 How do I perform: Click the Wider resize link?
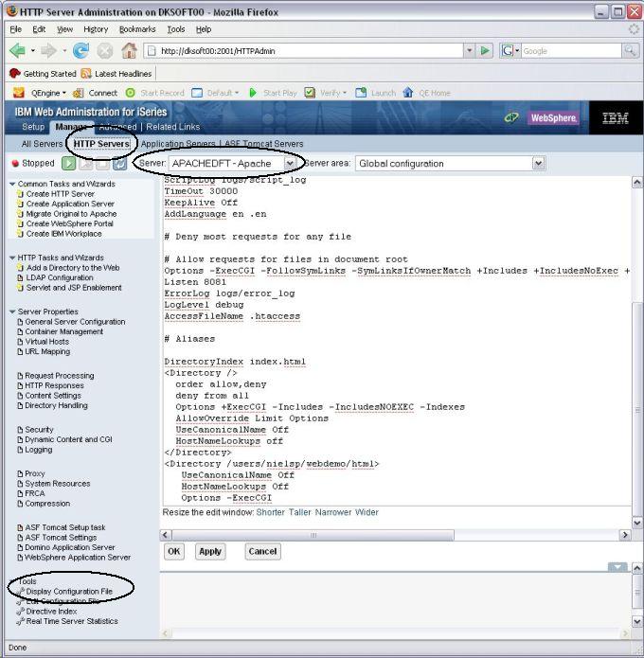367,512
